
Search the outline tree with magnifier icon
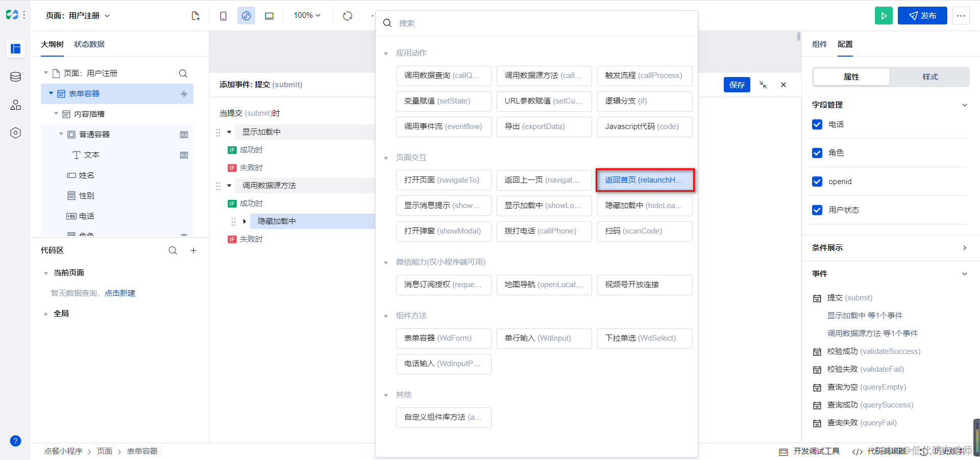[183, 73]
